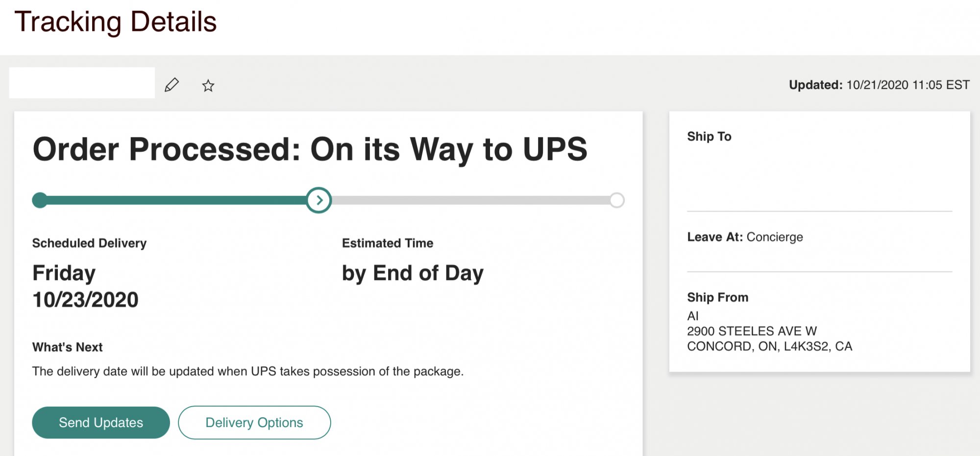This screenshot has width=980, height=456.
Task: Click the chevron progress marker circle
Action: pyautogui.click(x=319, y=200)
